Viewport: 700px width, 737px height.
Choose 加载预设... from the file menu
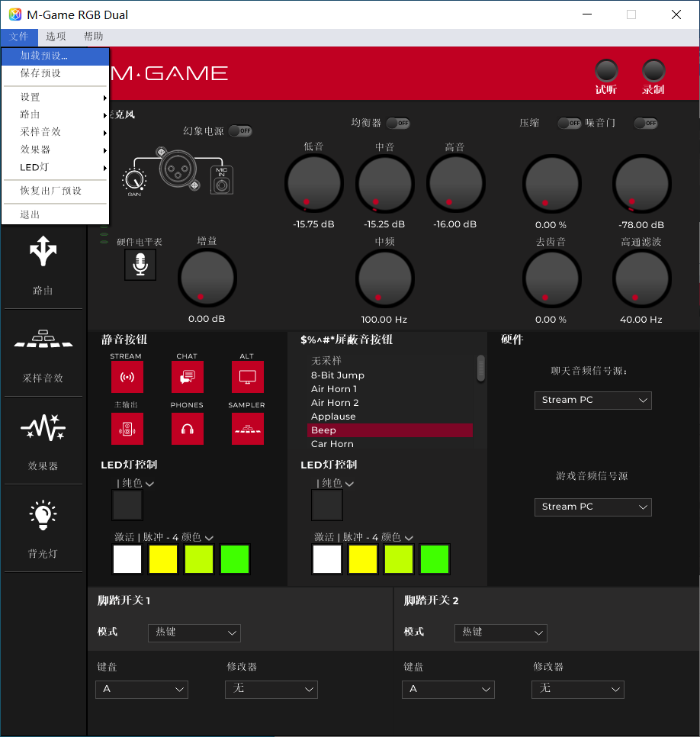(56, 56)
